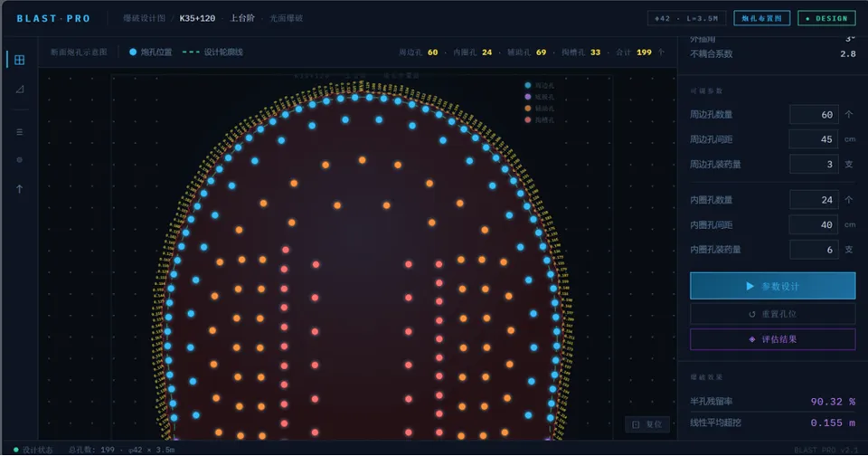Viewport: 868px width, 456px height.
Task: Run 参数设计 parameter design button
Action: coord(772,286)
